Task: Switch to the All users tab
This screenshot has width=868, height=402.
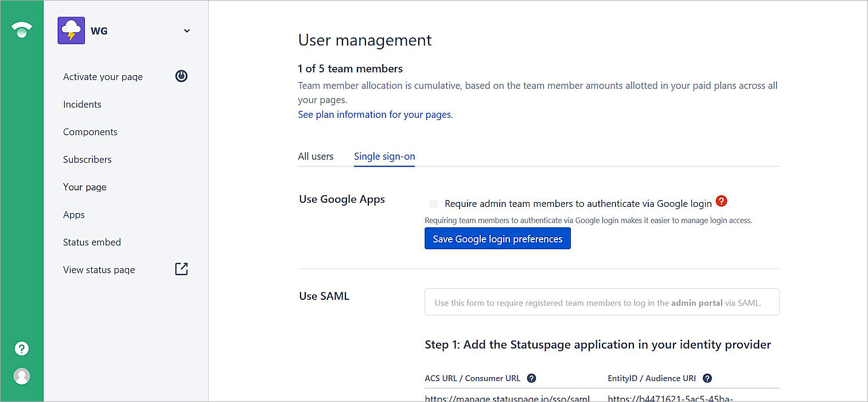Action: point(316,156)
